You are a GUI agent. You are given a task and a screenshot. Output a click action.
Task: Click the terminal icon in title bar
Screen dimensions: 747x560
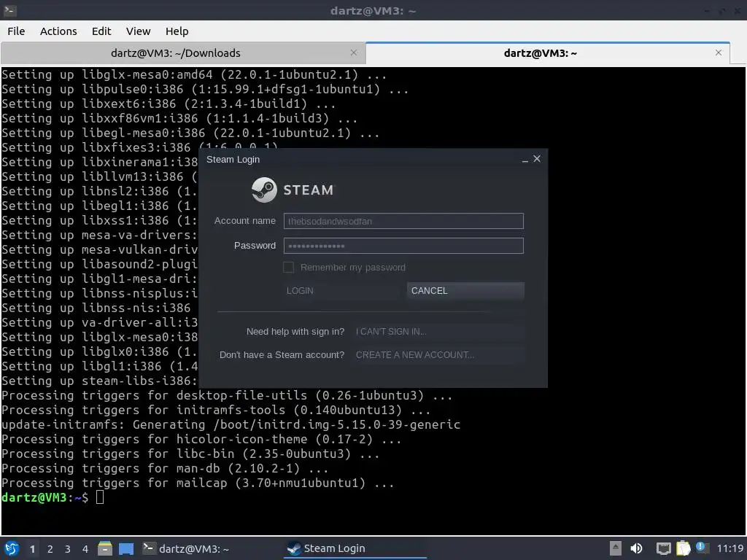tap(9, 10)
